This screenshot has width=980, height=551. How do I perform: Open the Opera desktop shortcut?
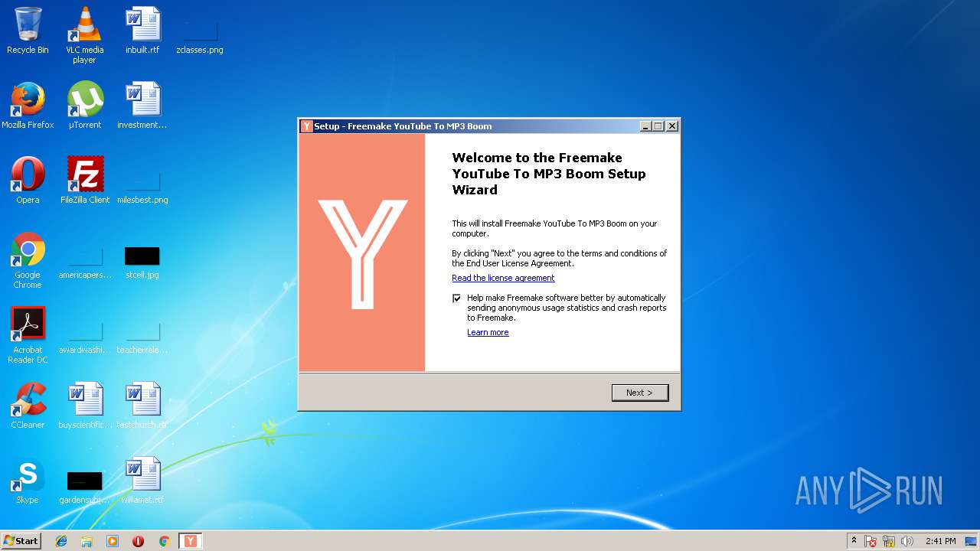[28, 181]
